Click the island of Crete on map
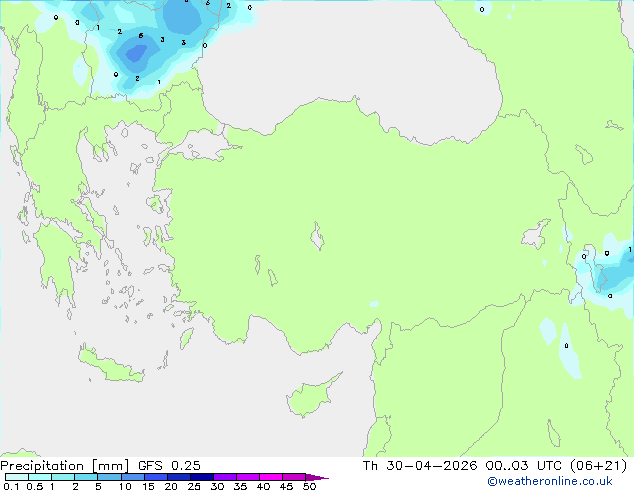The width and height of the screenshot is (634, 490). coord(110,365)
